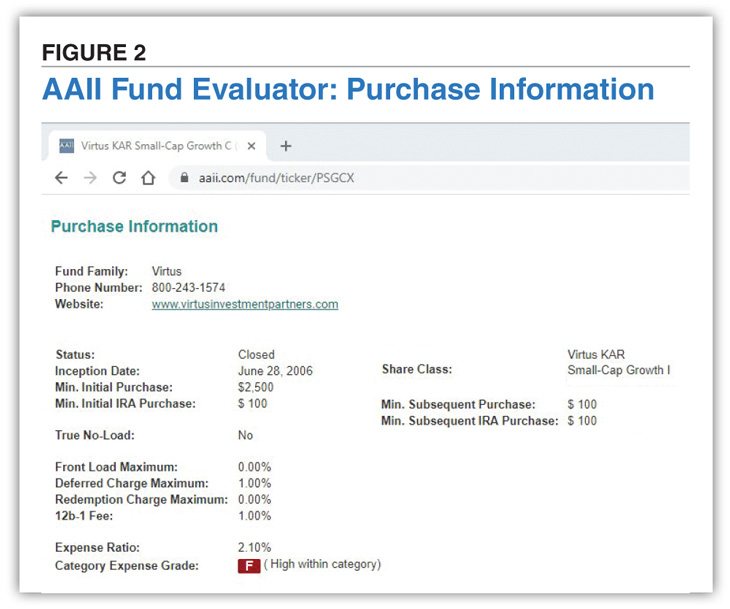The height and width of the screenshot is (609, 730).
Task: Click the True No-Load label
Action: (x=95, y=435)
